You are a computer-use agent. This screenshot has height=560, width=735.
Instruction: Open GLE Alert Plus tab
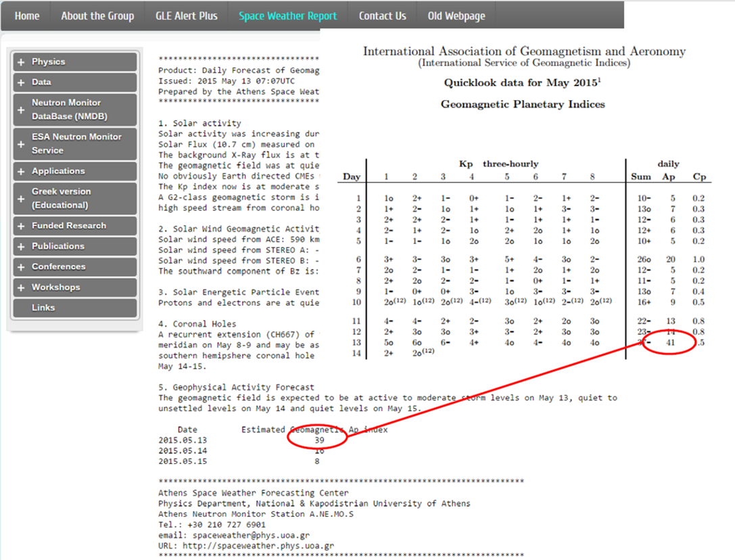point(187,16)
